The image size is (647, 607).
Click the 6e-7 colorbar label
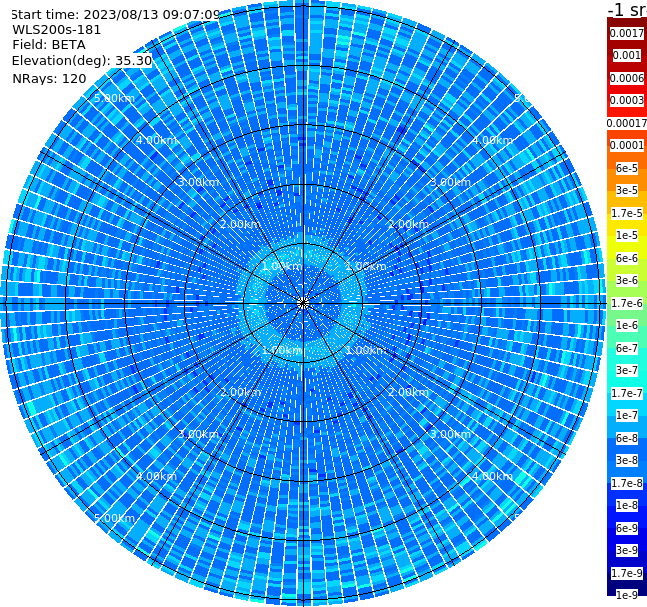[627, 348]
